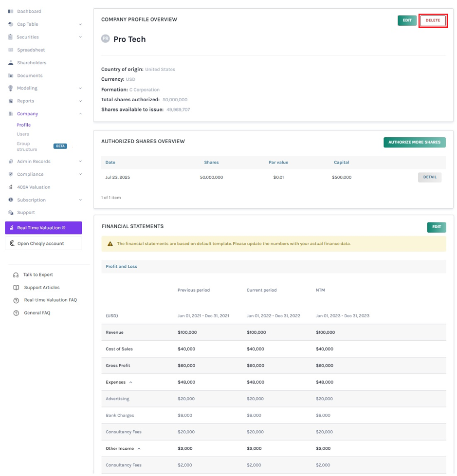Open Real Time Valuation button
The height and width of the screenshot is (476, 457).
[x=43, y=228]
